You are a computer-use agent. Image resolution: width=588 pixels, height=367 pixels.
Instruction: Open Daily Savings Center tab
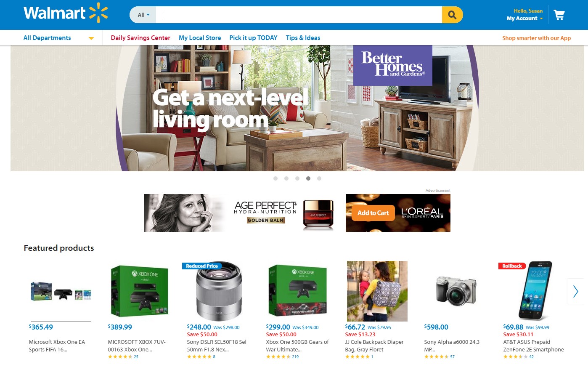pyautogui.click(x=140, y=38)
